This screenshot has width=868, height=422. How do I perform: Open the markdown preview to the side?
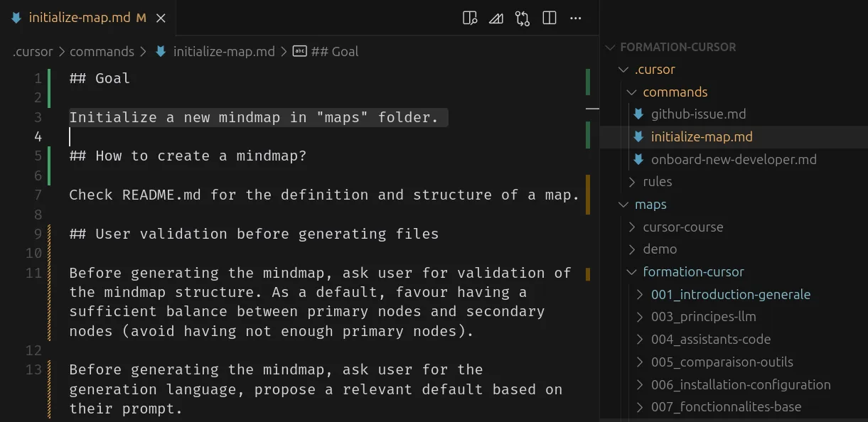(469, 18)
